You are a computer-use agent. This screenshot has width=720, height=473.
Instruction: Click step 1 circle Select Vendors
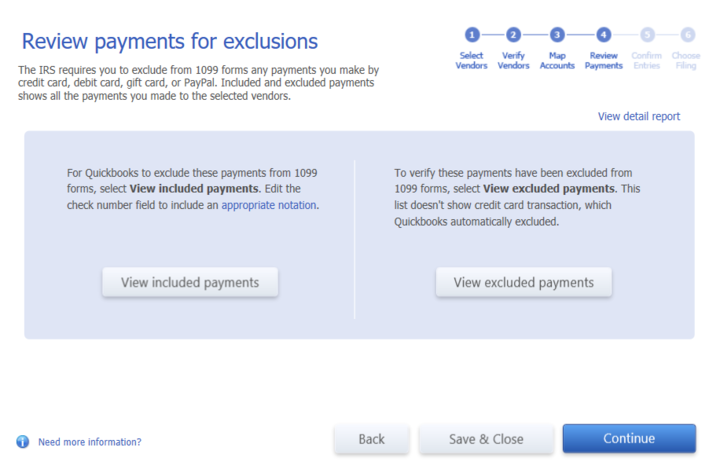click(x=472, y=34)
